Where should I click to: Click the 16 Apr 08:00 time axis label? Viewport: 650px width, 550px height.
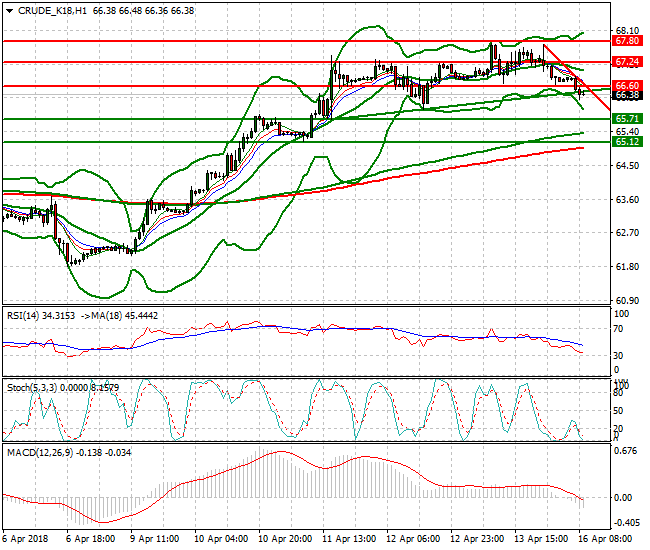(x=605, y=539)
